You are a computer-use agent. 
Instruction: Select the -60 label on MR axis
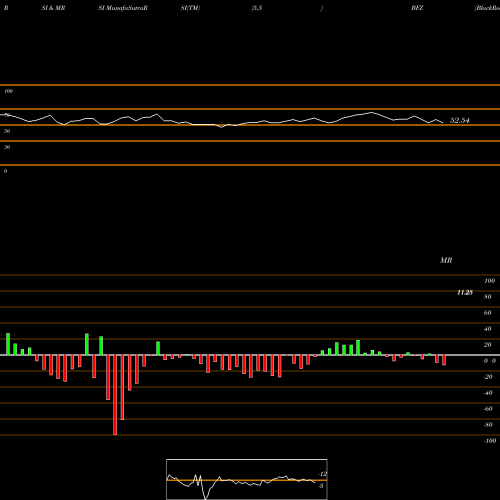pyautogui.click(x=488, y=409)
